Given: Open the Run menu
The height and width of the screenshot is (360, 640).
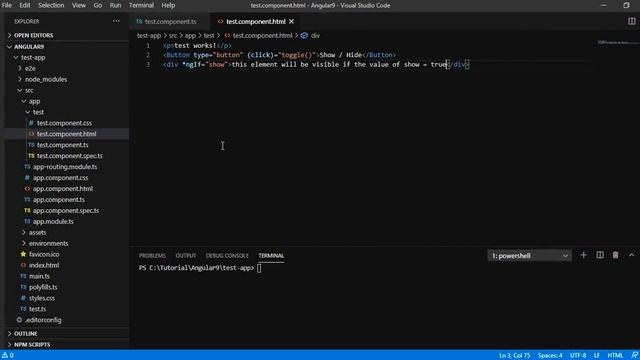Looking at the screenshot, I should pos(115,5).
